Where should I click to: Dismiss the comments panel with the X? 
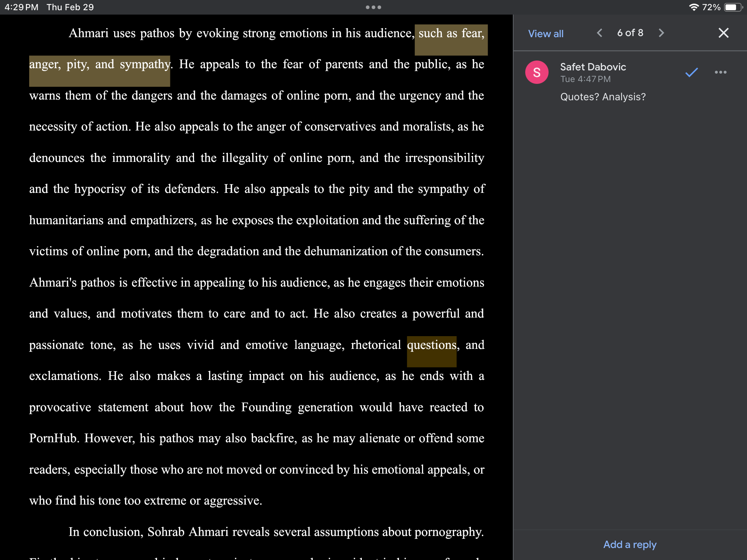click(724, 33)
